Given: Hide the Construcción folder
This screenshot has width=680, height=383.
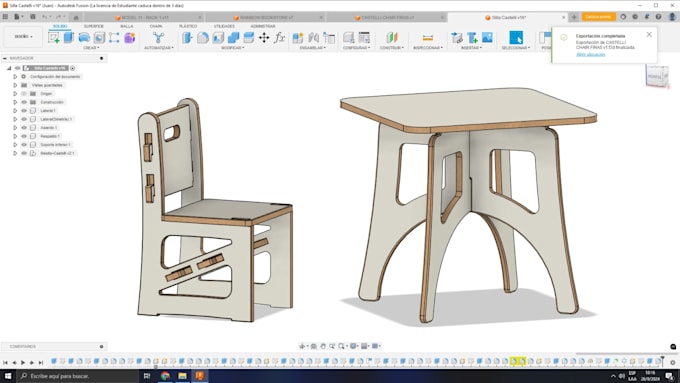Looking at the screenshot, I should coord(24,102).
